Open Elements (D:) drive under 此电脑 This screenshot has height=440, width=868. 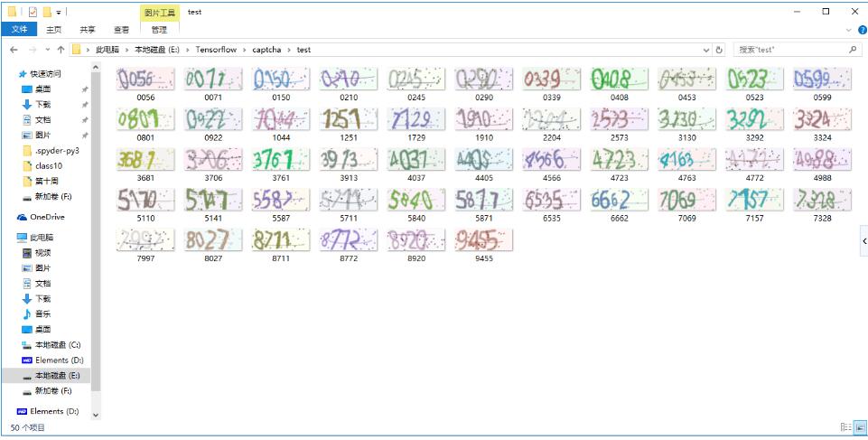click(57, 360)
